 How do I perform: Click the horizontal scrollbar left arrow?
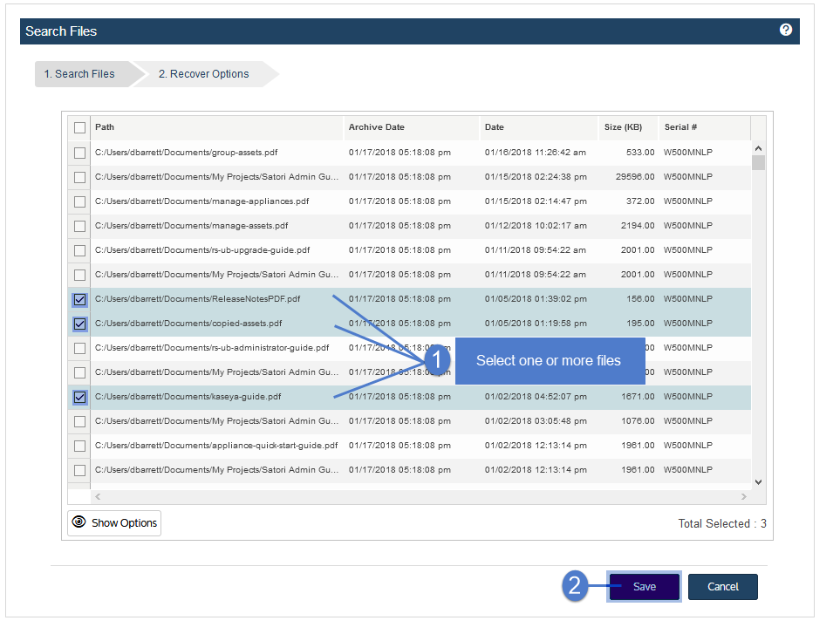(98, 496)
